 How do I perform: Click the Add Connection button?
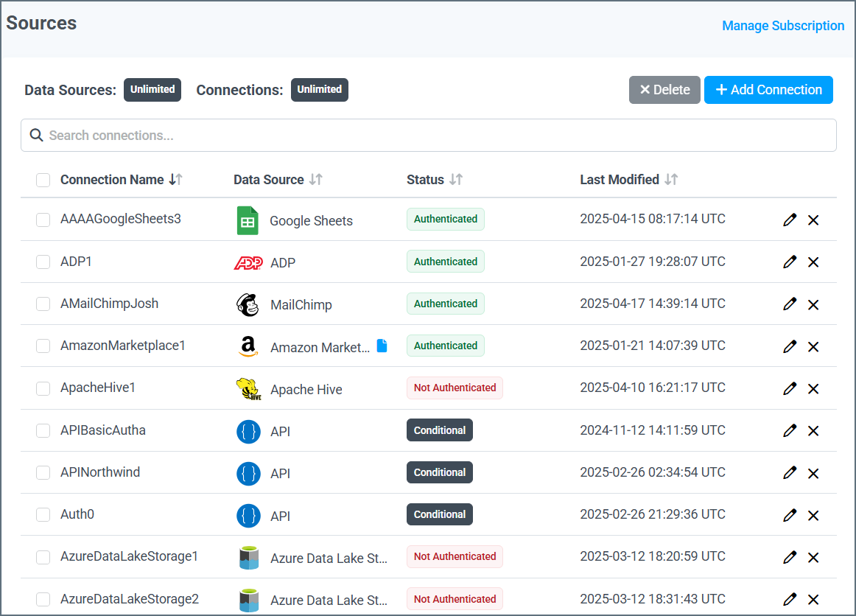[x=768, y=89]
